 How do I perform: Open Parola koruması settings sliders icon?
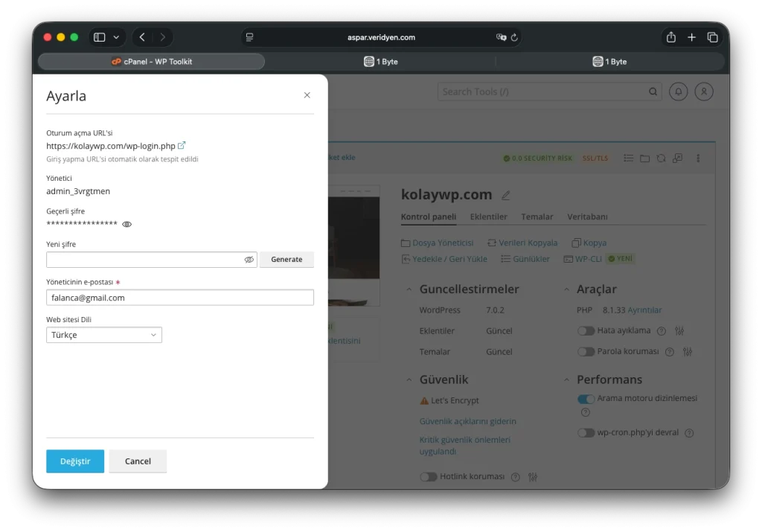coord(687,352)
